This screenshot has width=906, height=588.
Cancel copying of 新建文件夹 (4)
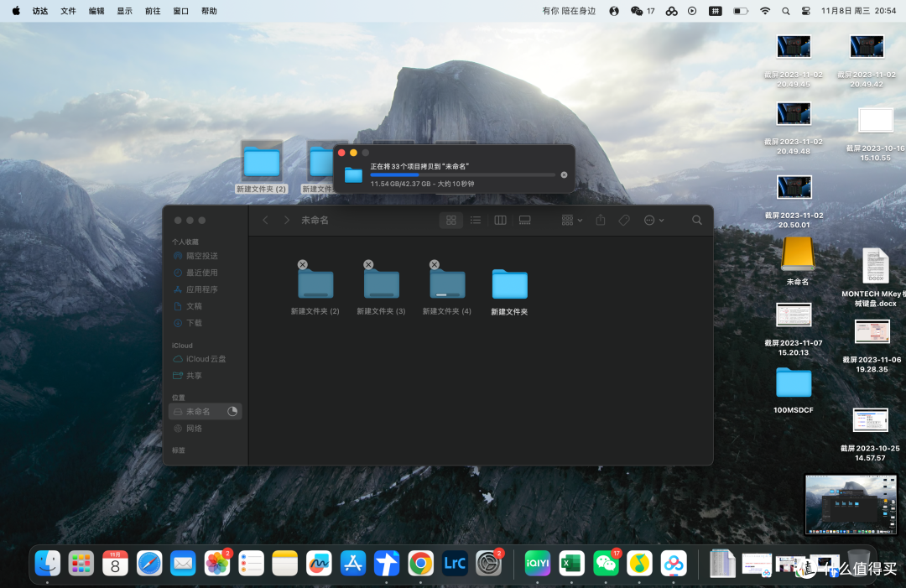click(x=435, y=264)
